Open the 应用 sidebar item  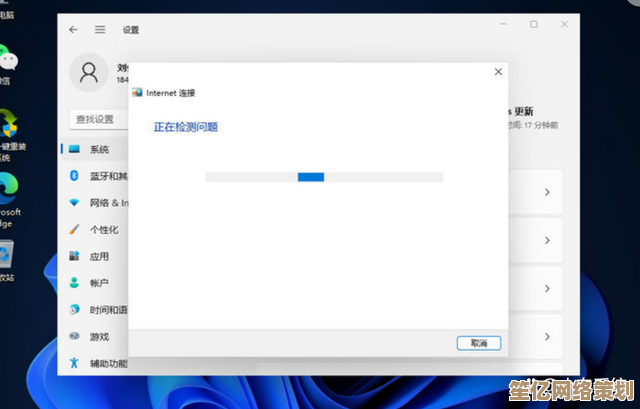pyautogui.click(x=98, y=257)
